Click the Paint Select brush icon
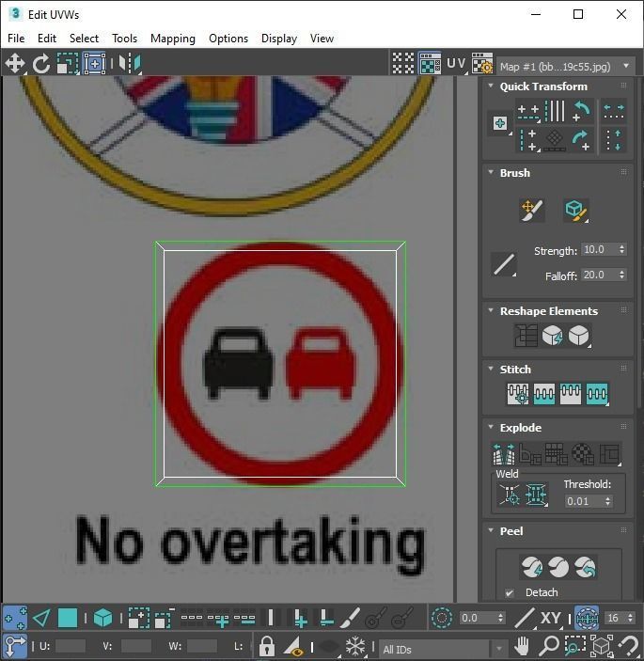This screenshot has width=644, height=661. point(350,619)
